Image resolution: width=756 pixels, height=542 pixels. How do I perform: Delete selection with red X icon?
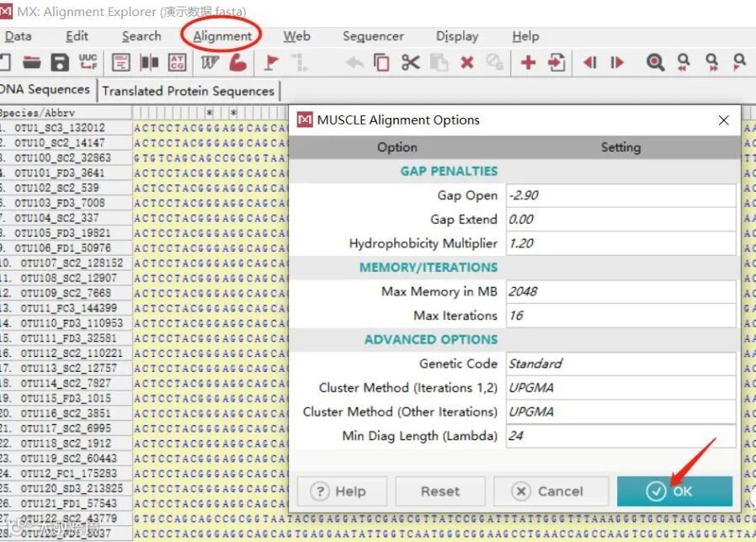point(466,62)
